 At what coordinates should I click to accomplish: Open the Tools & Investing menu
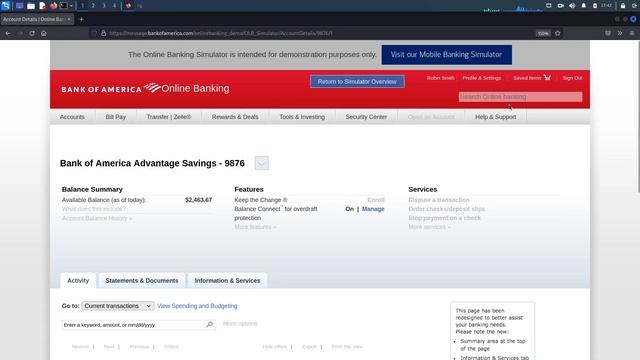pos(302,117)
